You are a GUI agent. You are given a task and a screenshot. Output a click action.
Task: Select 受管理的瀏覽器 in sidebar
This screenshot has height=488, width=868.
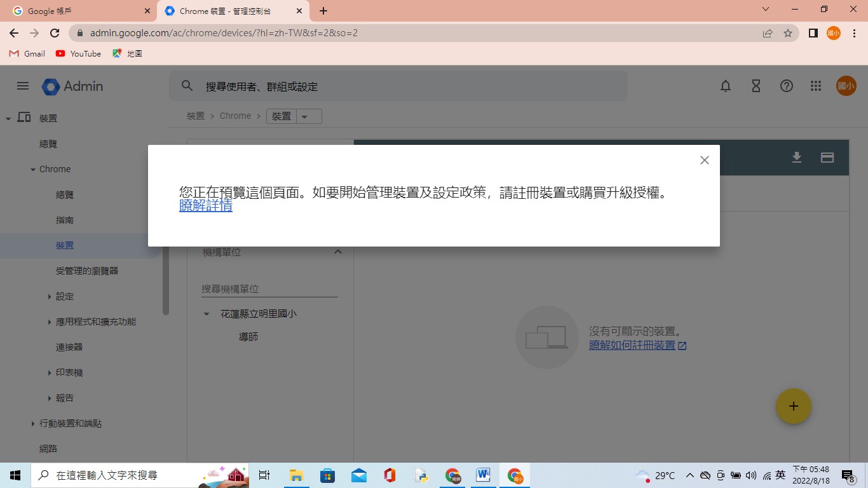87,271
